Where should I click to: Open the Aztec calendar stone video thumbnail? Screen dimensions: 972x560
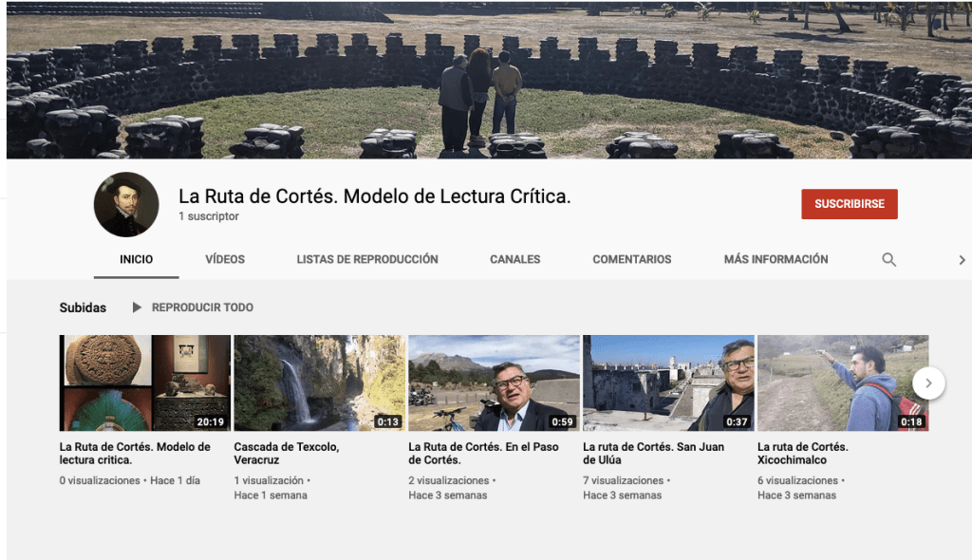coord(144,383)
